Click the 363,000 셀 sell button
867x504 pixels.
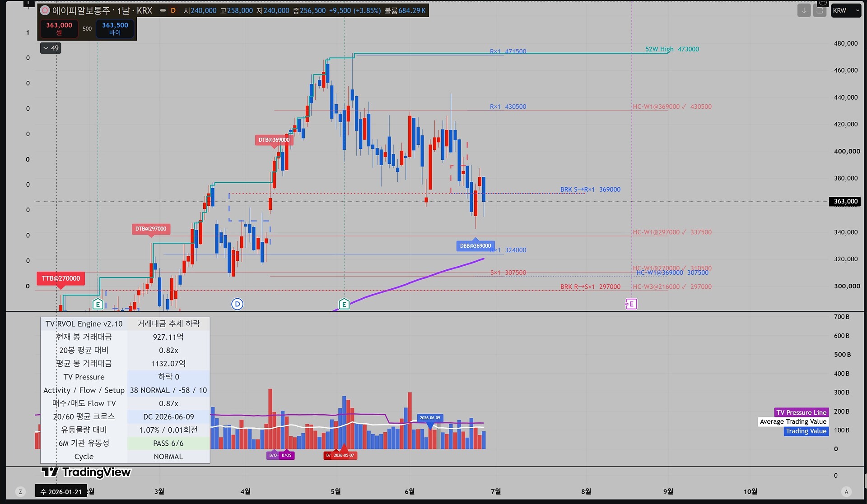pyautogui.click(x=59, y=28)
